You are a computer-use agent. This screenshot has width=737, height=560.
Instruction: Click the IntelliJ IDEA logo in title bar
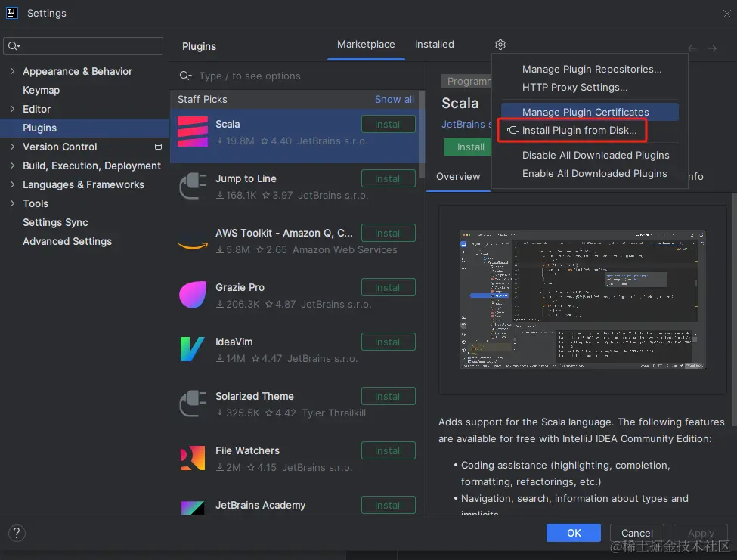pos(12,13)
